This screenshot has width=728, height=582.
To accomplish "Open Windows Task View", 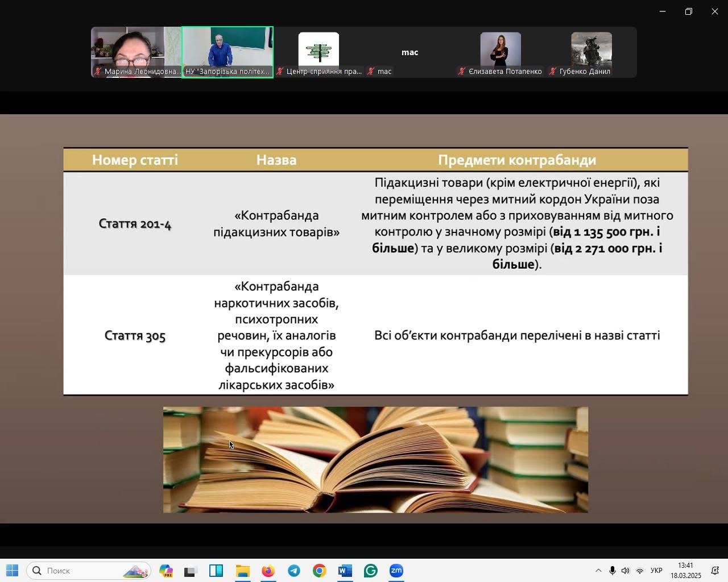I will pos(190,571).
